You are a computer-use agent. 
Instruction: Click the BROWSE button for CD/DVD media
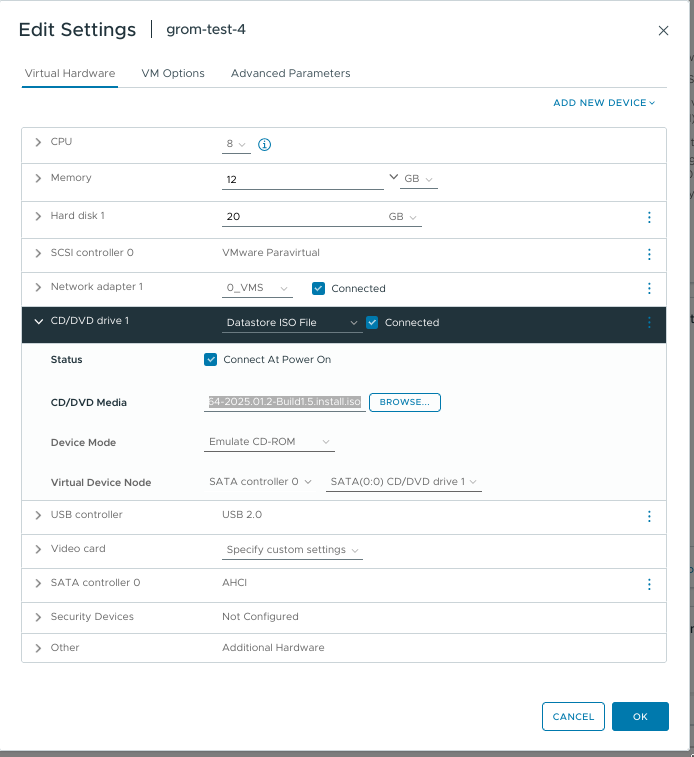pos(405,402)
